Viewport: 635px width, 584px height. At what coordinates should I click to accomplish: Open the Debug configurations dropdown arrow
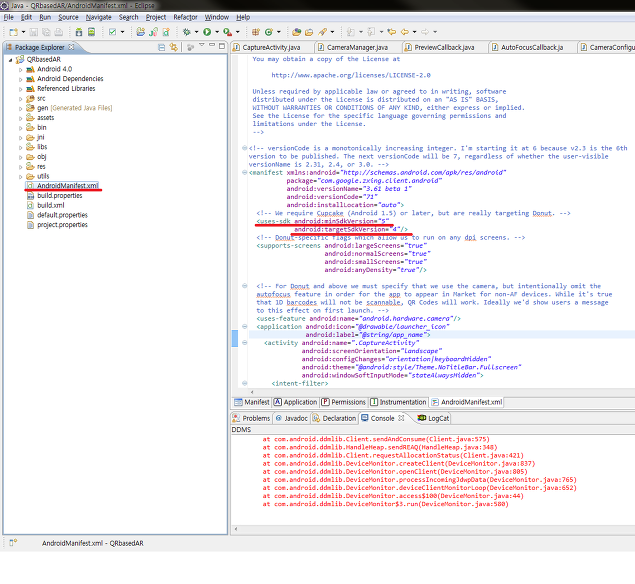click(x=196, y=32)
